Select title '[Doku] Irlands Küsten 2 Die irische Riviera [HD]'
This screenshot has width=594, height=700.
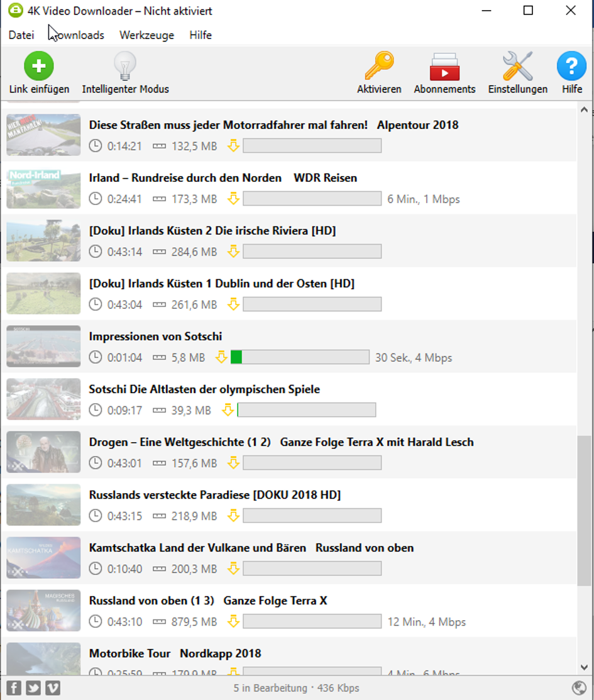point(212,231)
